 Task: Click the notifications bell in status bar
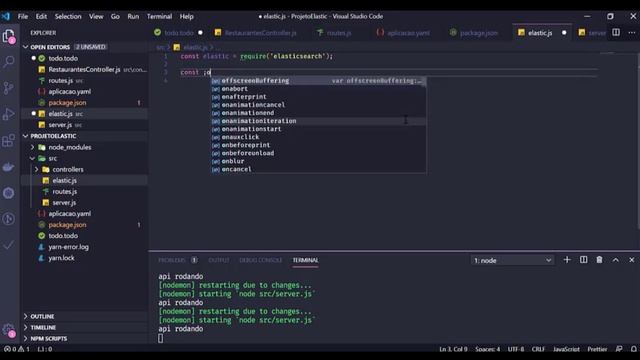633,349
